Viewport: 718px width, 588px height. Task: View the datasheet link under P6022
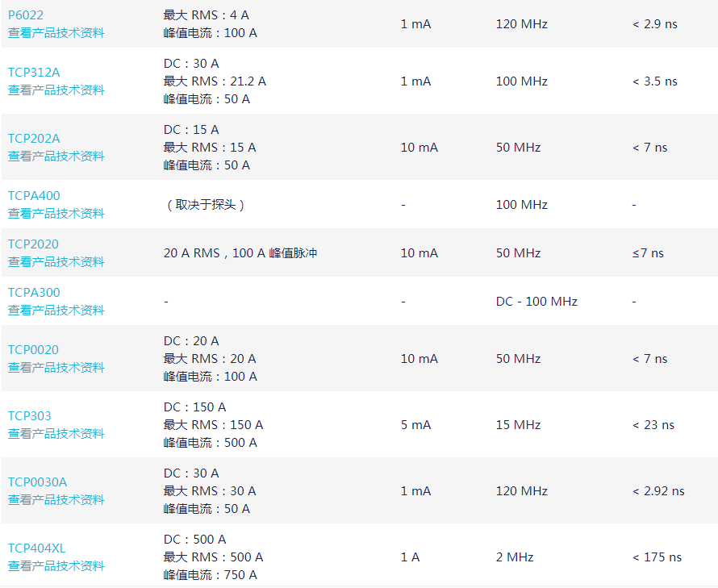click(56, 33)
